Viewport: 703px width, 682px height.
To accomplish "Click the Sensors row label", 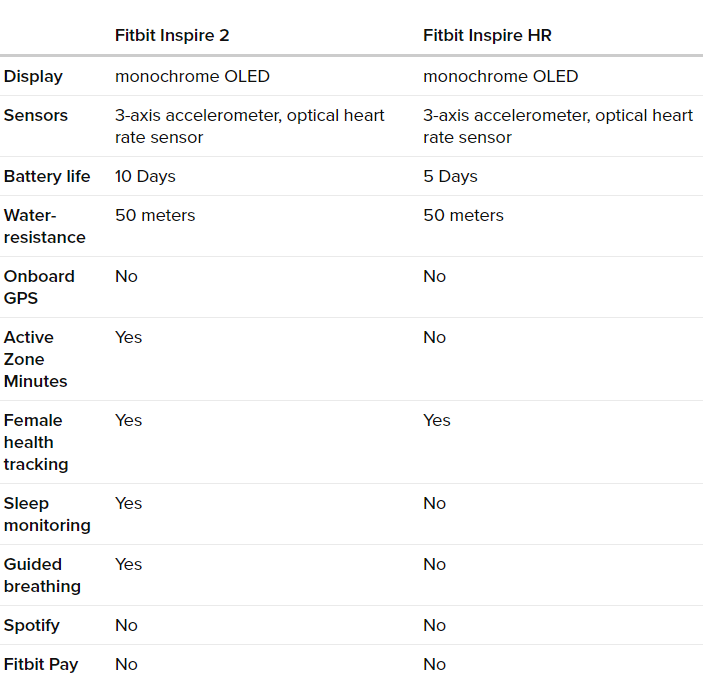I will point(36,115).
